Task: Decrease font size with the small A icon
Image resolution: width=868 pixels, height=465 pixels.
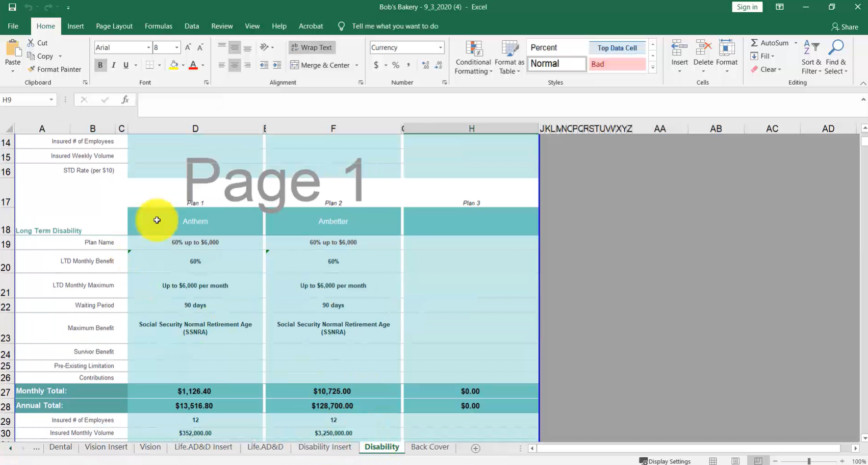Action: [x=200, y=47]
